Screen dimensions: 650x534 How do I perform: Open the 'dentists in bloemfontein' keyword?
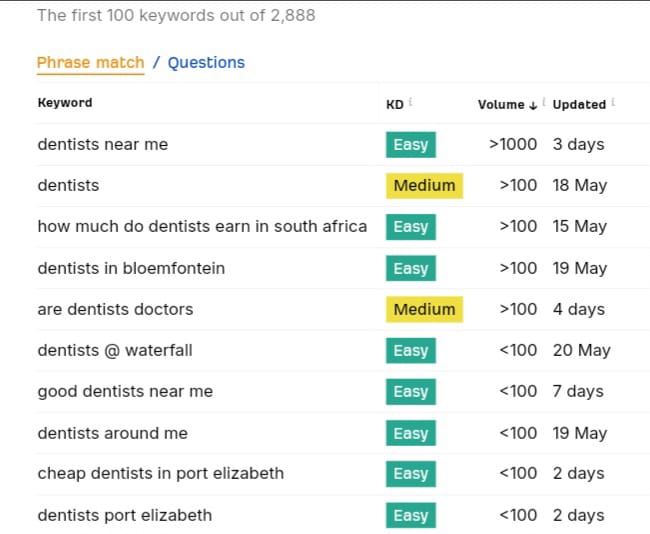pyautogui.click(x=131, y=268)
